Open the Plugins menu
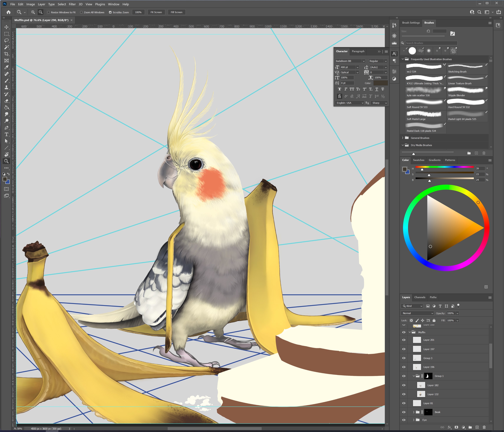Viewport: 504px width, 432px height. click(100, 4)
